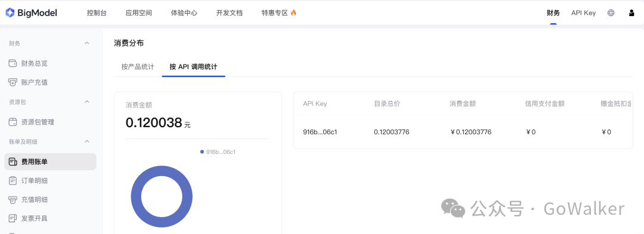Click the fire icon beside 特惠专区
The height and width of the screenshot is (234, 644).
[293, 13]
